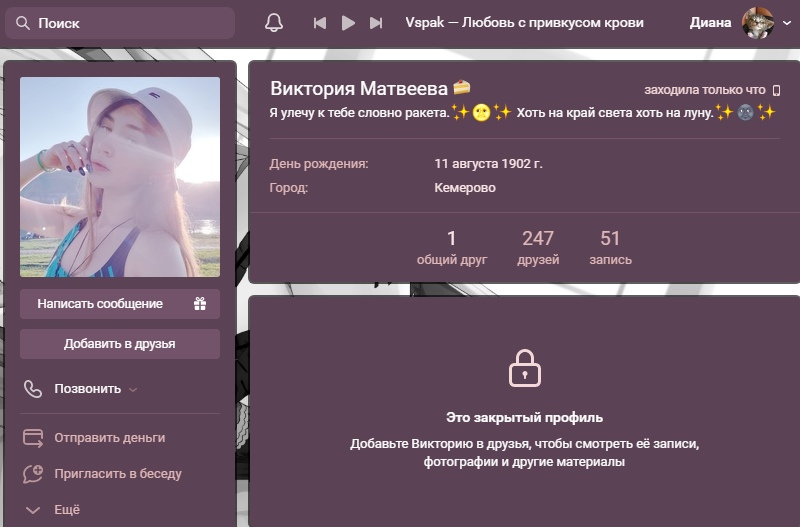
Task: Skip to next track in player
Action: pos(376,23)
